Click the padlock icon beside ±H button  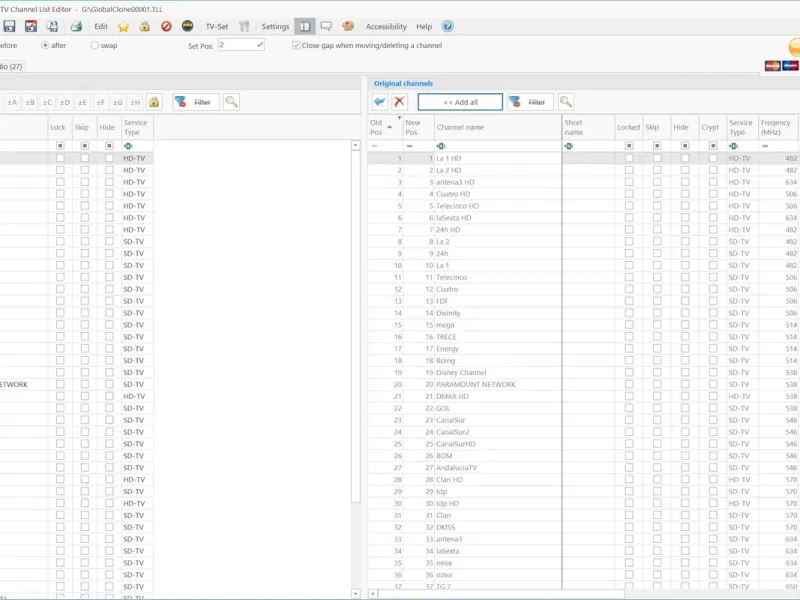[x=154, y=102]
